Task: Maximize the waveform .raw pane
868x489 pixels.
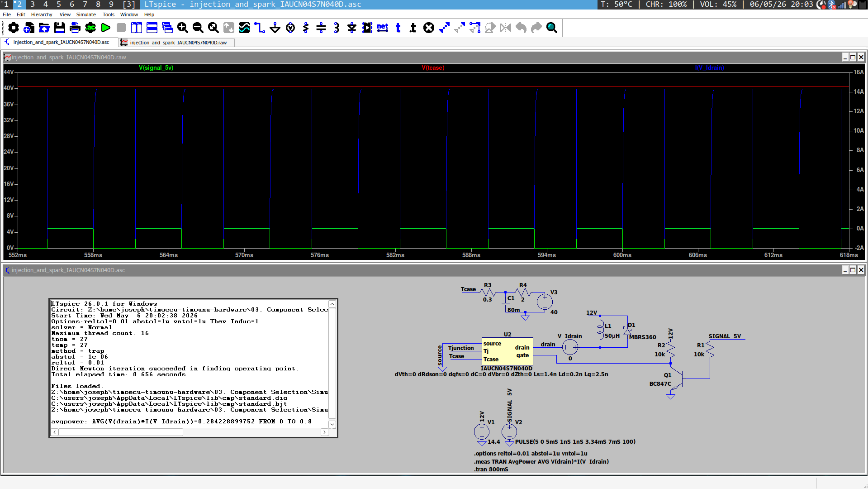Action: point(853,57)
